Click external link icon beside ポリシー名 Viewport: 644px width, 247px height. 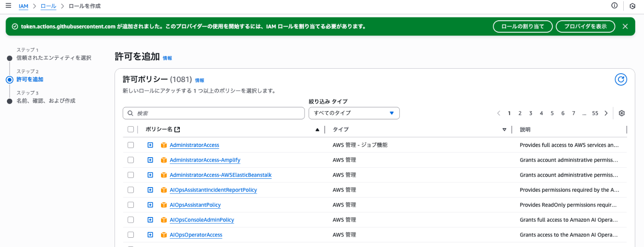pos(177,129)
